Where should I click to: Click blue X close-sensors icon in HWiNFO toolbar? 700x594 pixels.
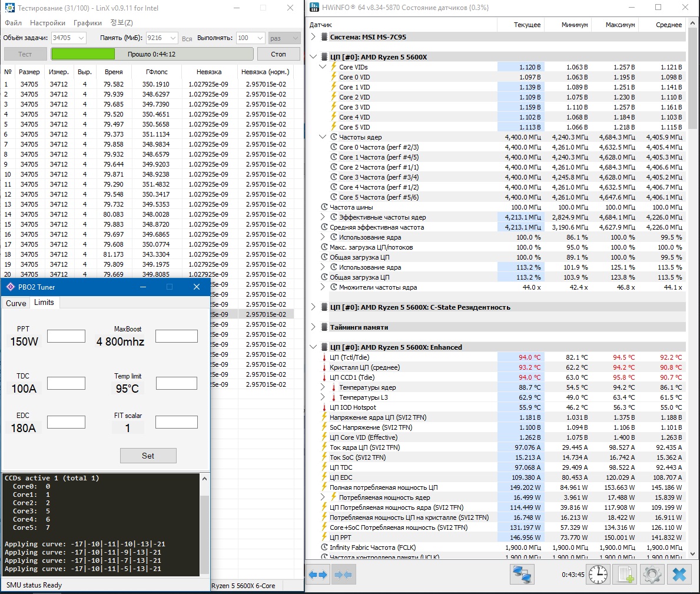[679, 575]
